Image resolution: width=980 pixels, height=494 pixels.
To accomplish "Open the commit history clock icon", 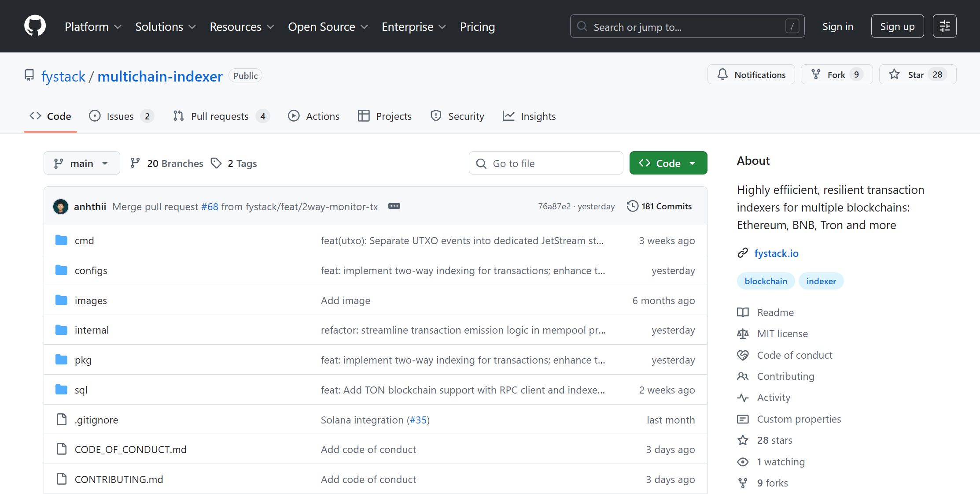I will point(632,206).
